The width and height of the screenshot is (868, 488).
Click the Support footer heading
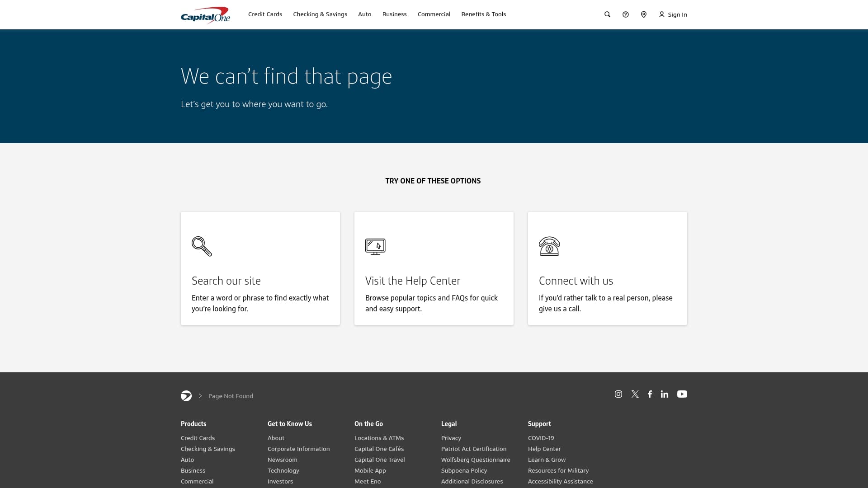pyautogui.click(x=539, y=424)
